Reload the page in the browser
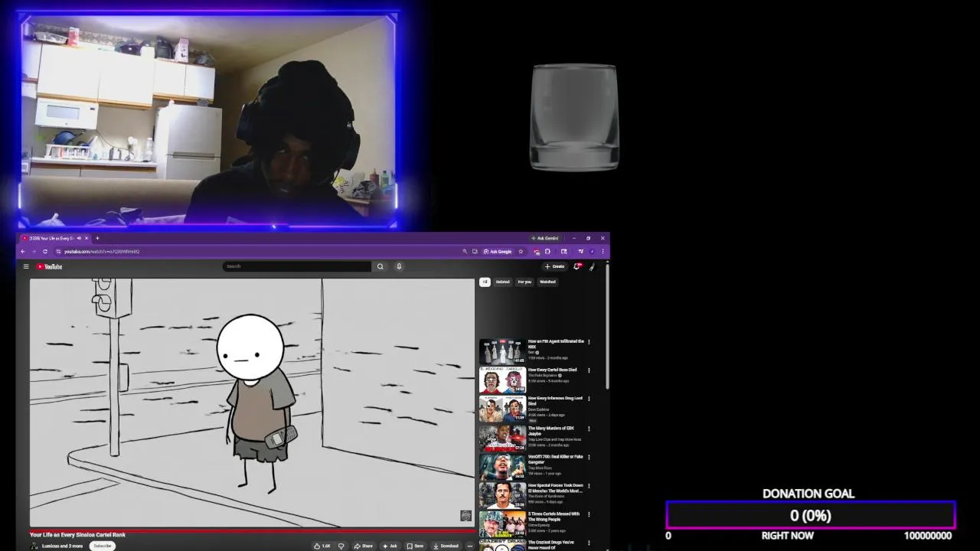This screenshot has width=980, height=551. (45, 251)
